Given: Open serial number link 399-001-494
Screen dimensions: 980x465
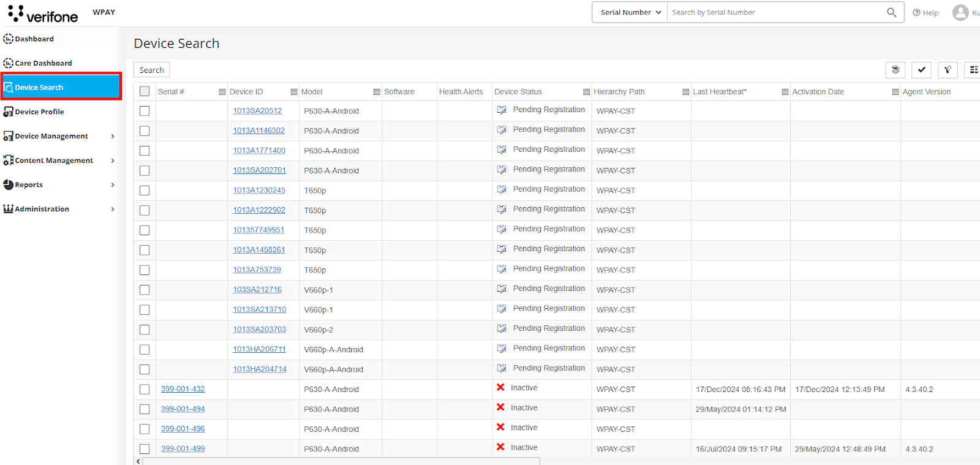Looking at the screenshot, I should 183,409.
